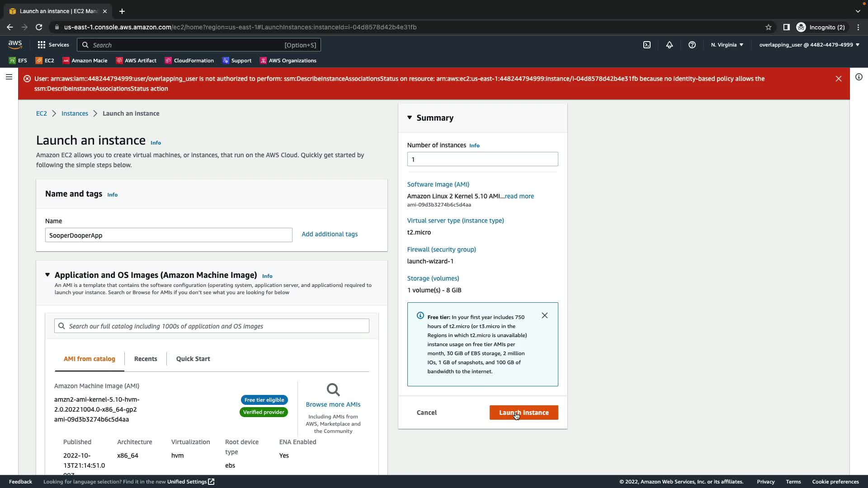Click the Number of instances field
This screenshot has width=868, height=488.
point(482,159)
